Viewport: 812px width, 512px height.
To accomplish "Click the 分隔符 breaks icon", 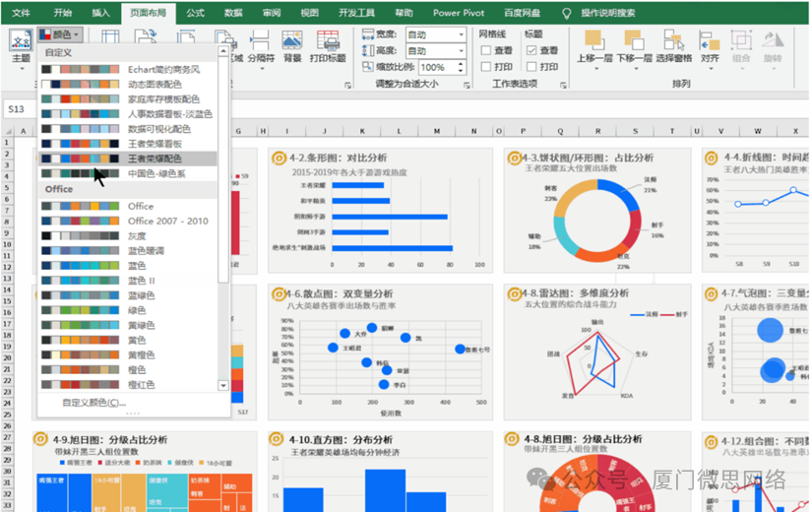I will pos(259,40).
